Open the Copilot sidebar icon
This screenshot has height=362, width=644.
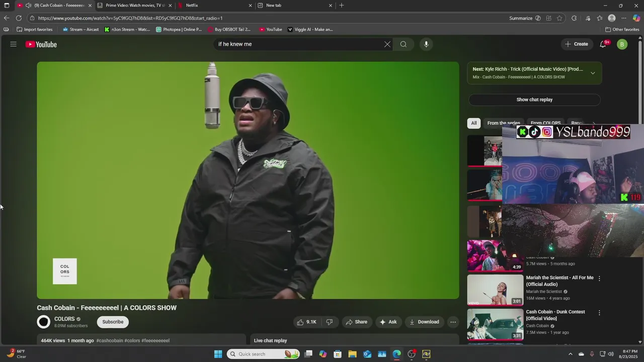pyautogui.click(x=636, y=18)
